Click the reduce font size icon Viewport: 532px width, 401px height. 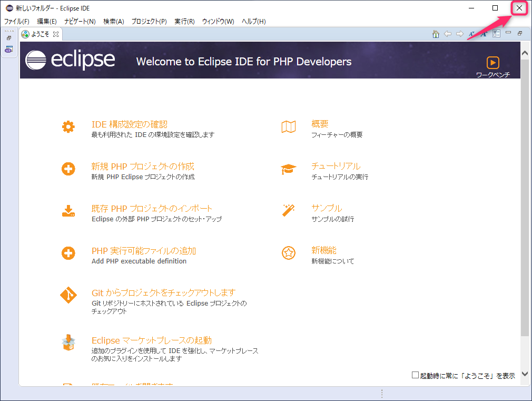point(471,34)
